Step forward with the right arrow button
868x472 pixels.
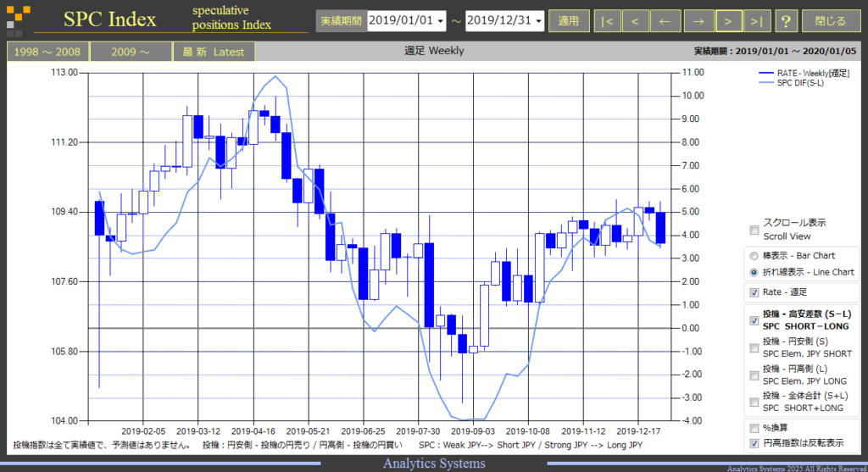(x=698, y=21)
